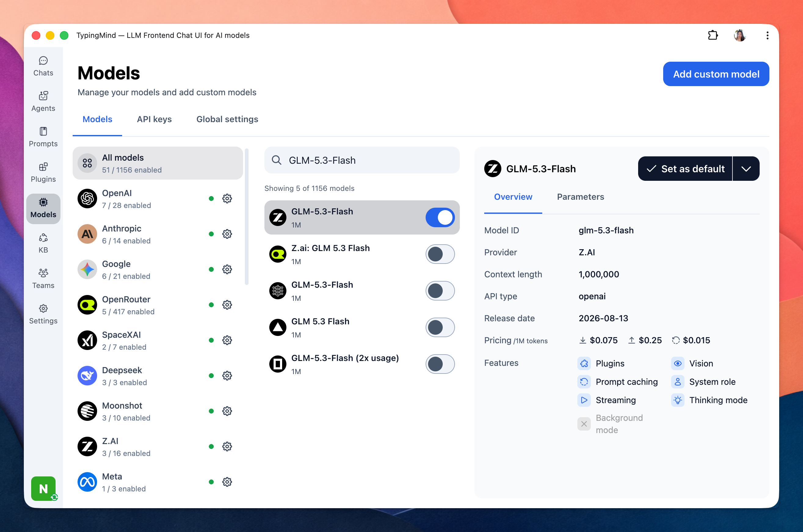Switch to the API keys tab
803x532 pixels.
pos(154,119)
